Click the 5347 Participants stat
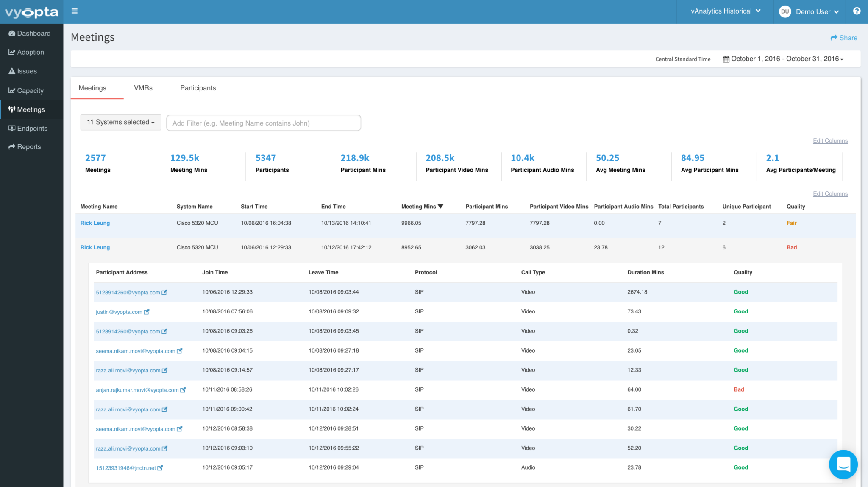Viewport: 868px width, 487px height. (x=272, y=163)
